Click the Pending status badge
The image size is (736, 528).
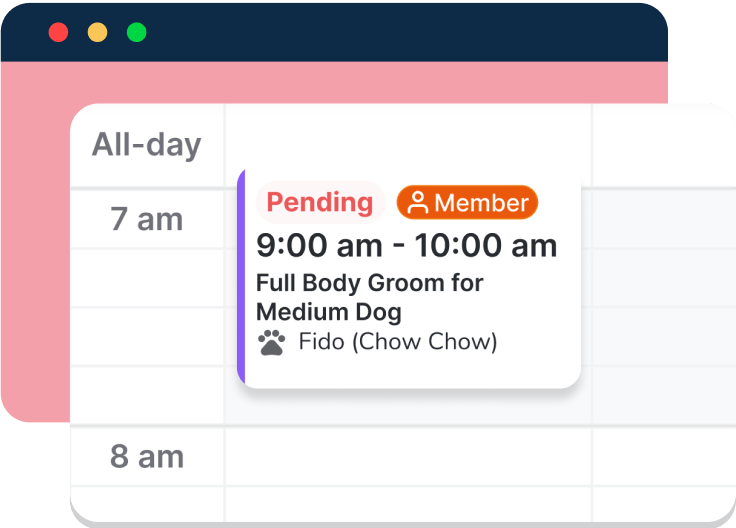tap(320, 202)
